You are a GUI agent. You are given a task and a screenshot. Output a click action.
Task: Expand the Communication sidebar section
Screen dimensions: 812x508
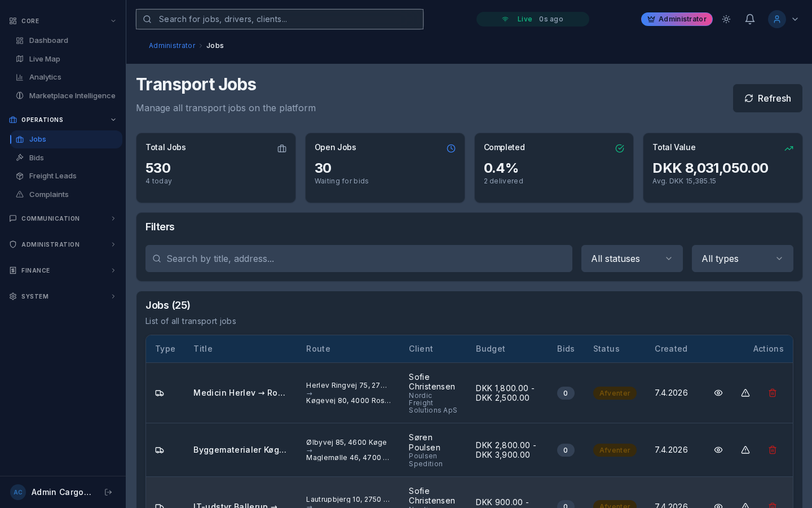pos(62,218)
